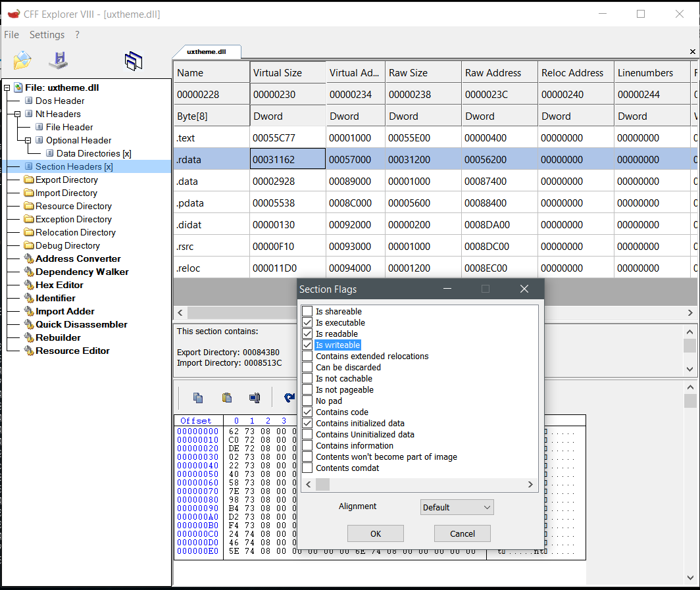Uncheck the Contains code flag
The image size is (700, 590).
[x=307, y=412]
